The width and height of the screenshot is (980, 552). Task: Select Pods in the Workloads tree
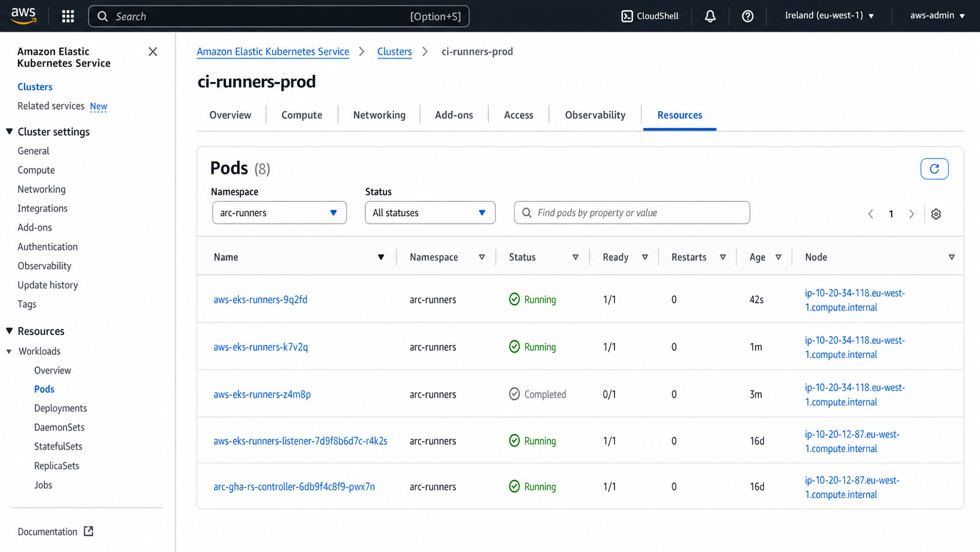click(x=44, y=390)
